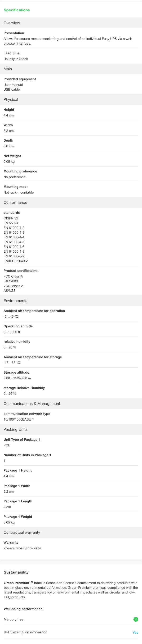The height and width of the screenshot is (644, 142).
Task: Click the Product certifications label
Action: click(21, 270)
